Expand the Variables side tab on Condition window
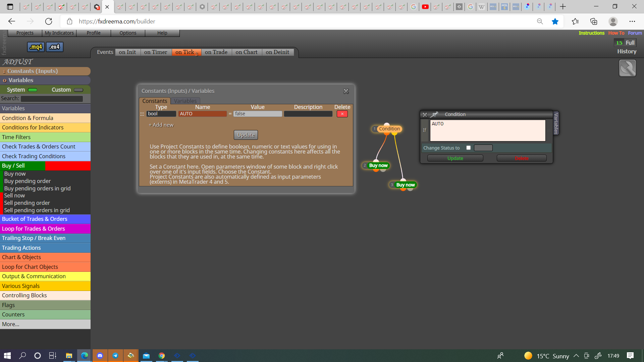The height and width of the screenshot is (362, 644). 556,123
